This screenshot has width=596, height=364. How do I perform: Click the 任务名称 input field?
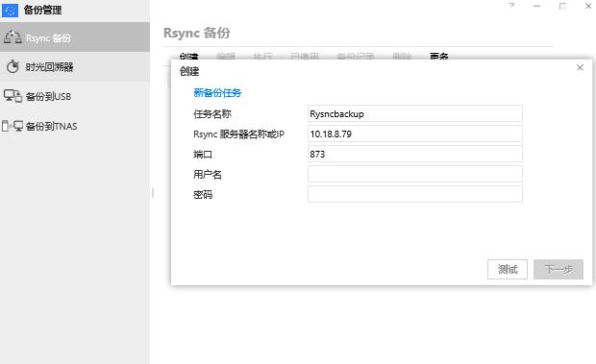(415, 113)
